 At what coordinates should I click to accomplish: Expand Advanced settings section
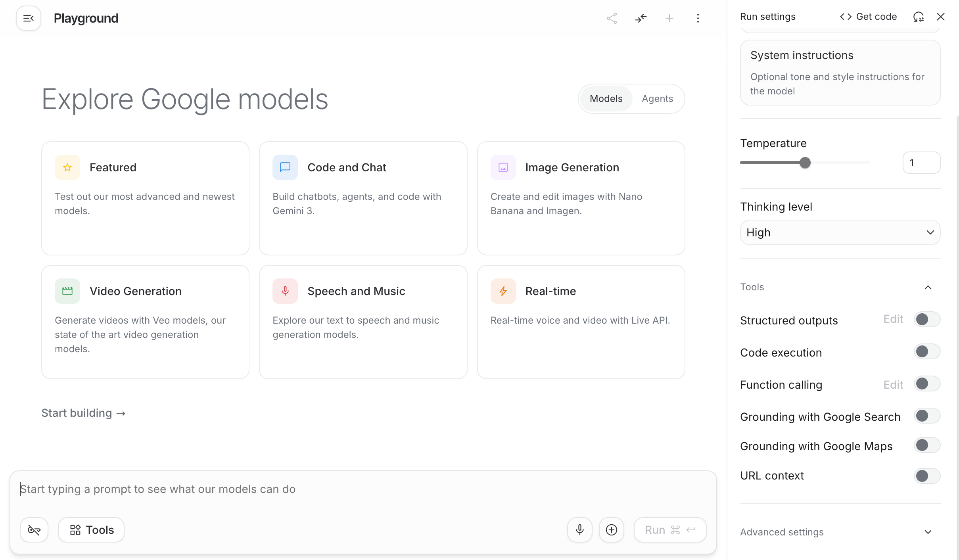pyautogui.click(x=928, y=532)
